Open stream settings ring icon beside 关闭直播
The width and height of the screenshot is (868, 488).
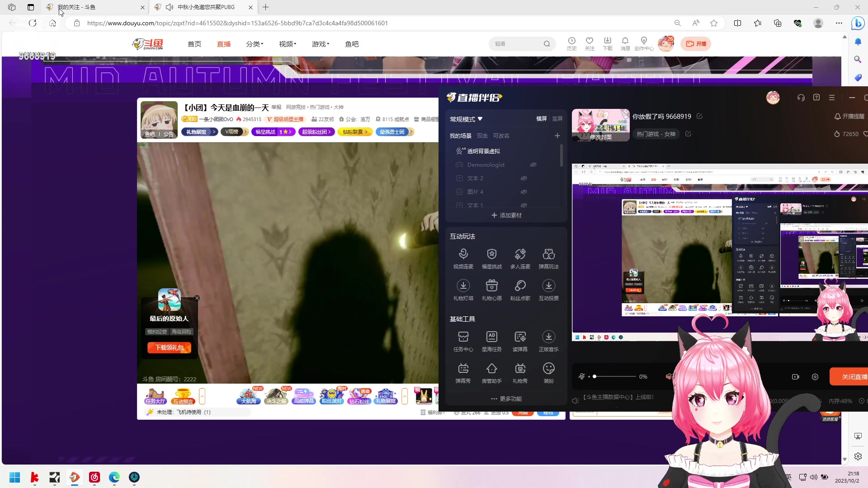point(815,377)
